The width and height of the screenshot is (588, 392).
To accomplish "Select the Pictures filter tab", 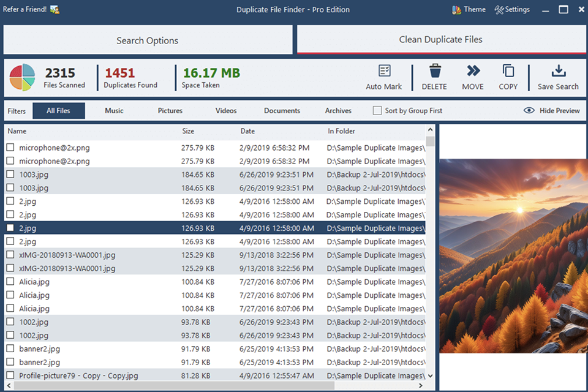I will (x=170, y=111).
